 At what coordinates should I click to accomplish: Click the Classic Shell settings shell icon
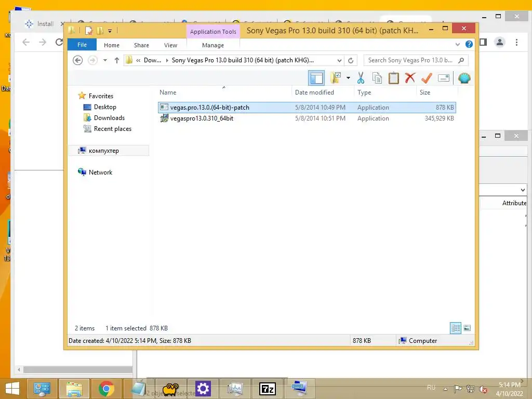point(464,78)
